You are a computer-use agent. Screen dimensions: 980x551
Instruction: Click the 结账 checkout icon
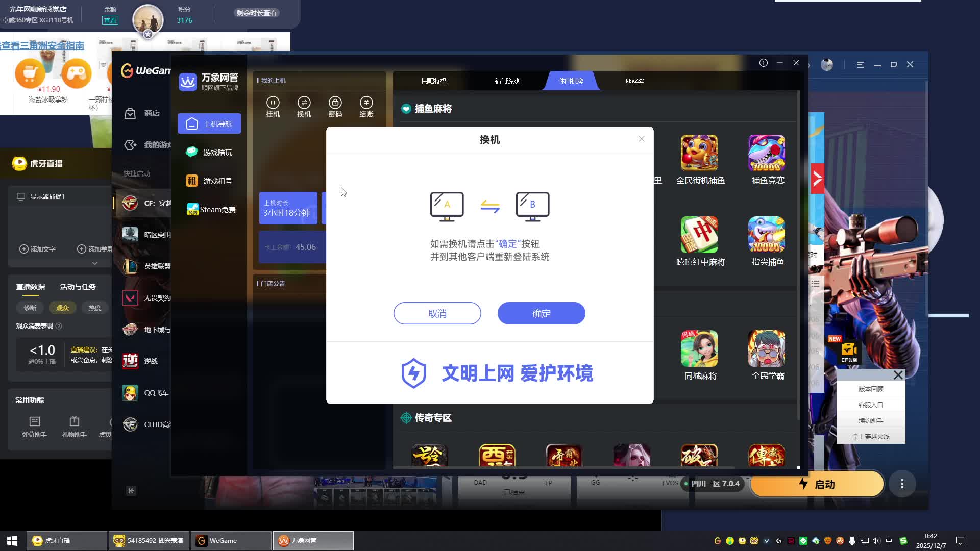[x=366, y=103]
